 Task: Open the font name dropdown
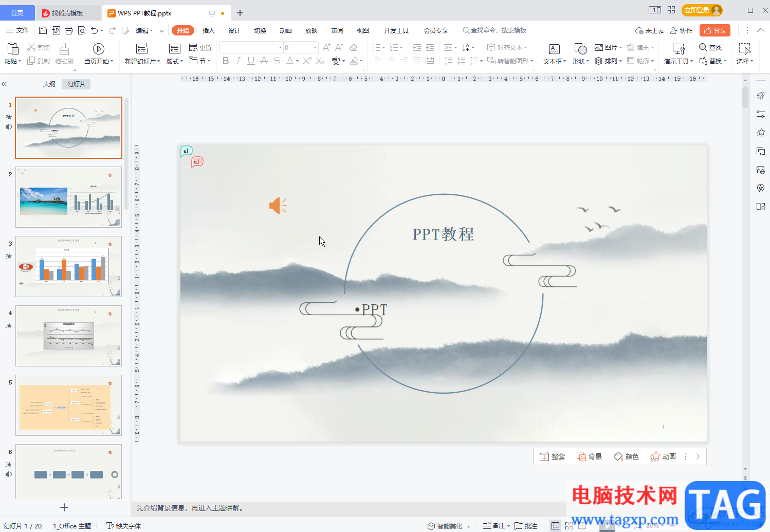click(x=280, y=47)
